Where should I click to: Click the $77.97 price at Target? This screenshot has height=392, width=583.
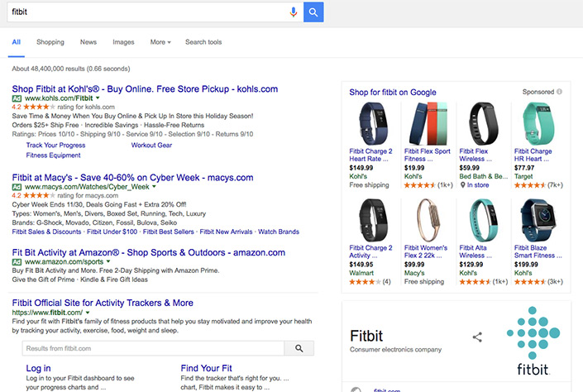click(524, 168)
